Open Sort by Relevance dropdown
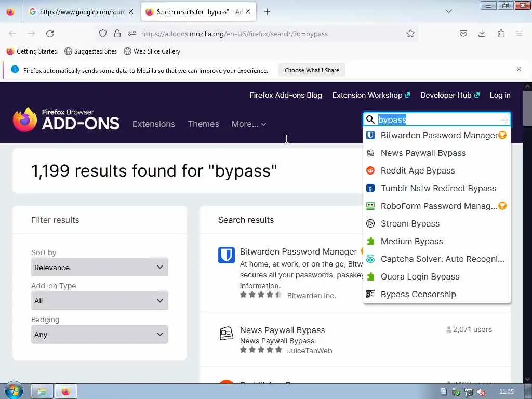The height and width of the screenshot is (399, 532). coord(100,268)
